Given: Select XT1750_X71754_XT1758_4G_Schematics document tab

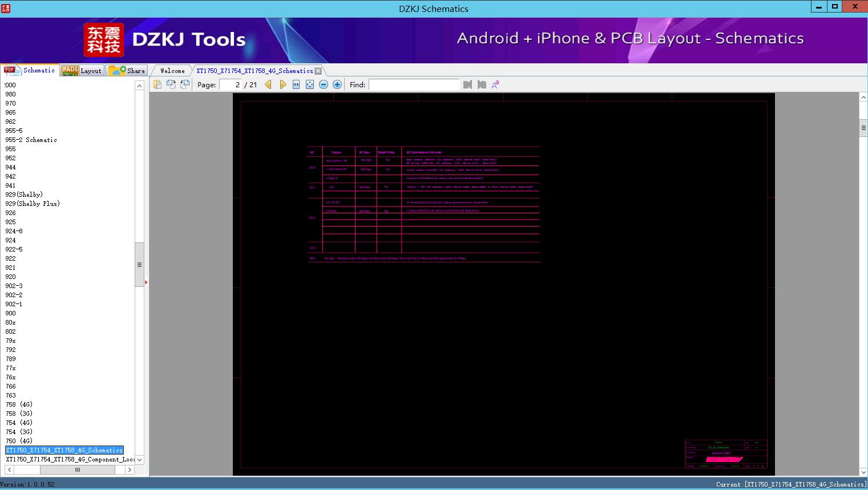Looking at the screenshot, I should 255,71.
